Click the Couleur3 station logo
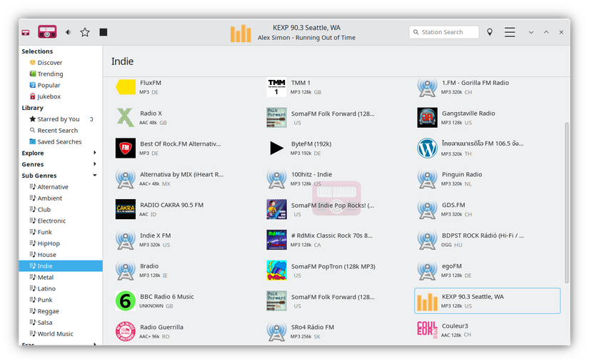The height and width of the screenshot is (364, 589). (x=427, y=330)
